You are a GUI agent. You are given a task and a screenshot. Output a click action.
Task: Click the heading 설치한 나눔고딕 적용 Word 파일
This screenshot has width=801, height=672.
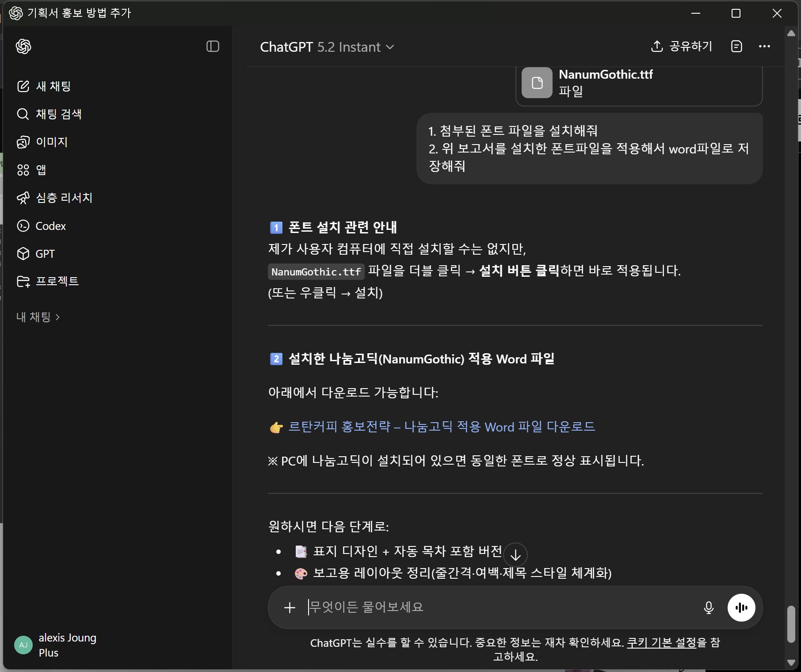point(421,359)
